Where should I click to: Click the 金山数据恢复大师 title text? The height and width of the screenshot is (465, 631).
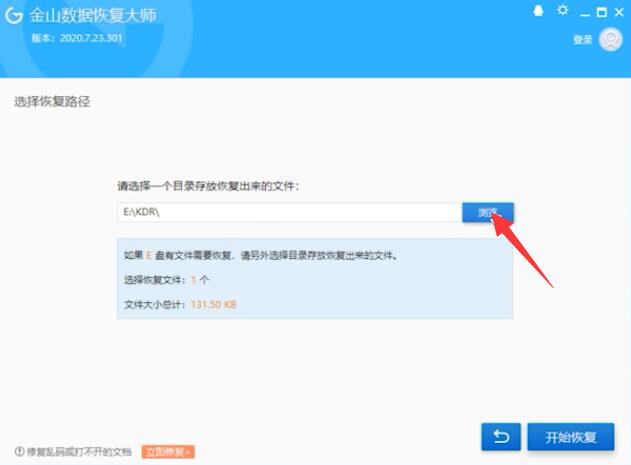(x=93, y=16)
